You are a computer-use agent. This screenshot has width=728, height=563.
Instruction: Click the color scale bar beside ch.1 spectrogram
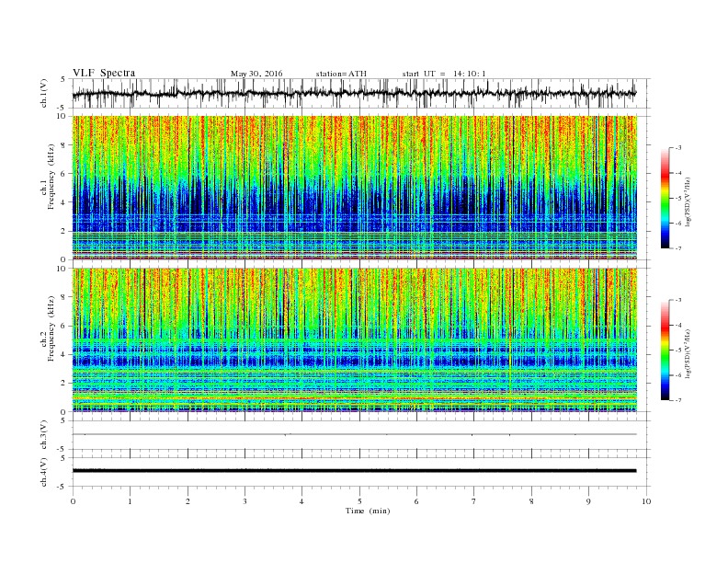click(665, 198)
